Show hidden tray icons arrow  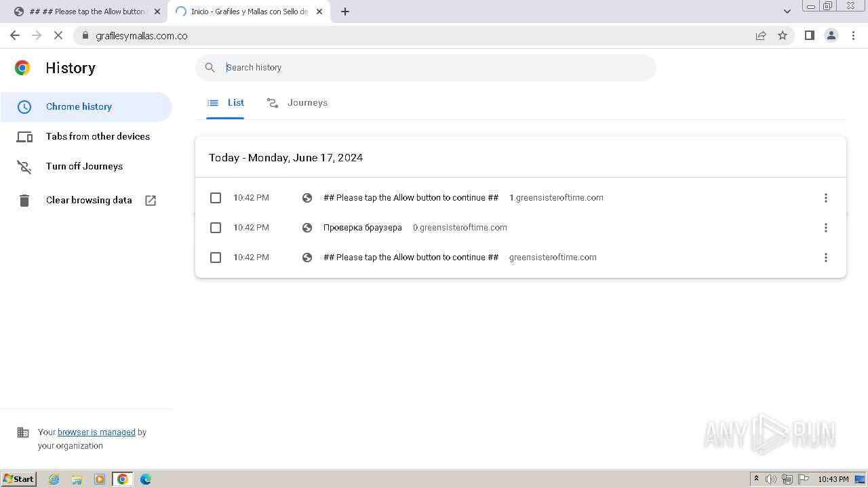(x=756, y=479)
